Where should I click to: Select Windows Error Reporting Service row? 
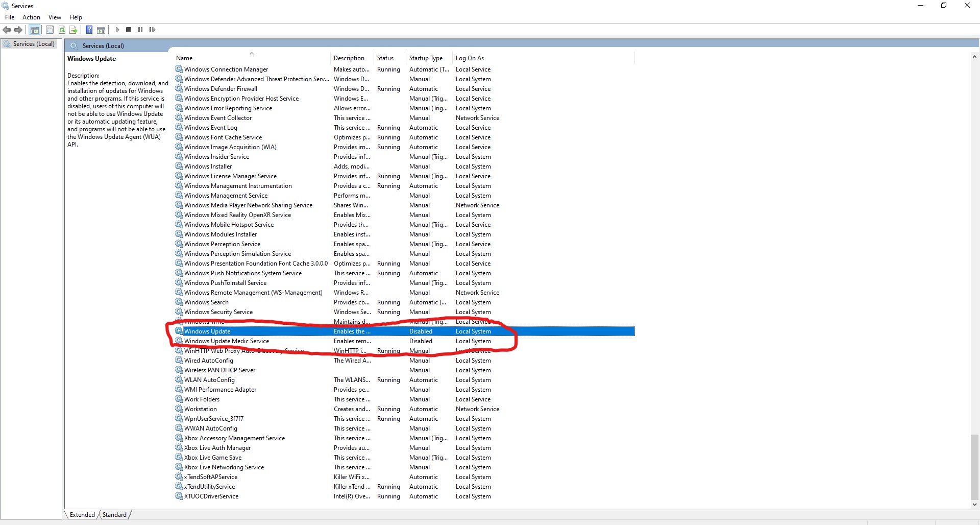click(404, 108)
